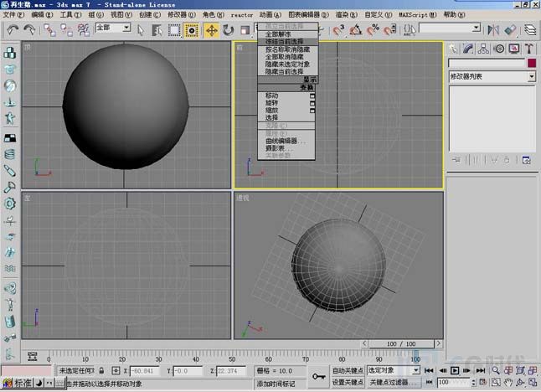Click the Redo arrow in the main toolbar
Screen dimensions: 541x392
[29, 30]
